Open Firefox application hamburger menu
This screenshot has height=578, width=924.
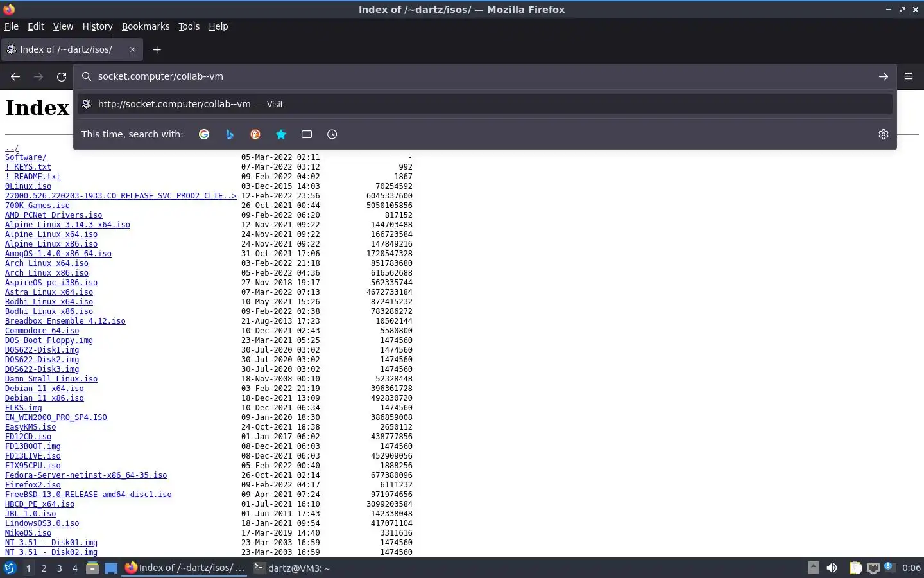[909, 76]
